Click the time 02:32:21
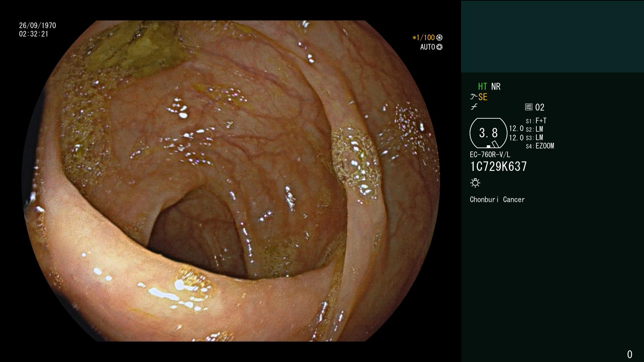Viewport: 644px width, 362px height. pyautogui.click(x=34, y=34)
